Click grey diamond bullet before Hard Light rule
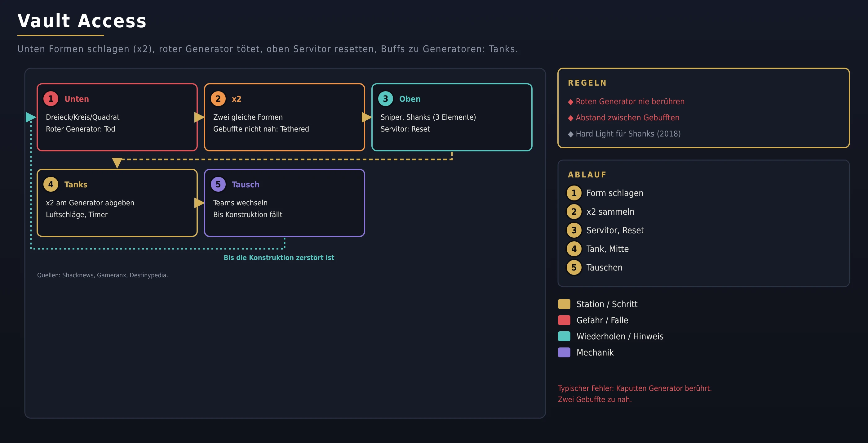The height and width of the screenshot is (443, 868). click(x=570, y=135)
